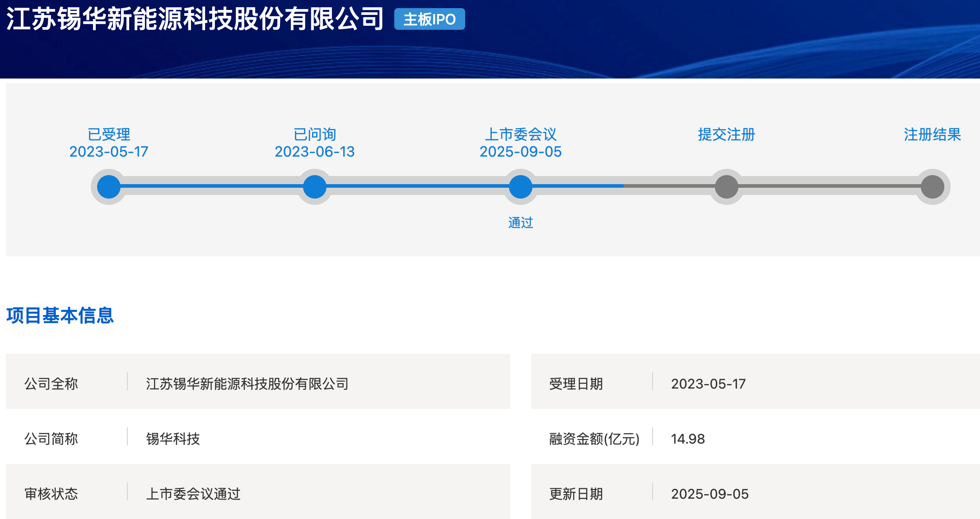The height and width of the screenshot is (519, 980).
Task: Click the 上市委会议 blue timeline node
Action: 521,186
